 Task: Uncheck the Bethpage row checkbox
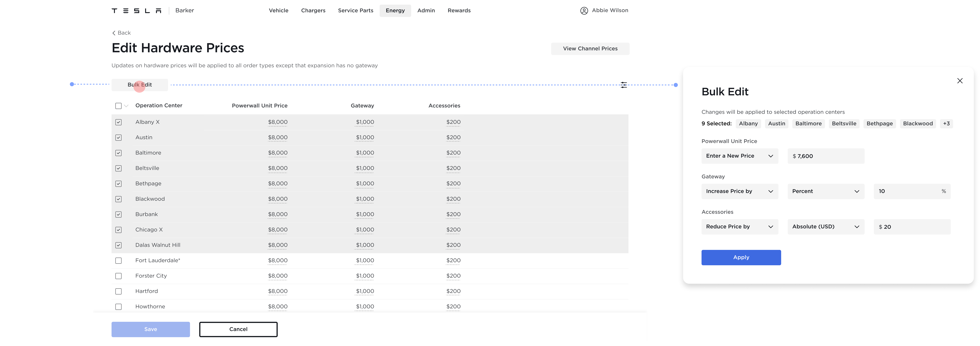coord(118,184)
